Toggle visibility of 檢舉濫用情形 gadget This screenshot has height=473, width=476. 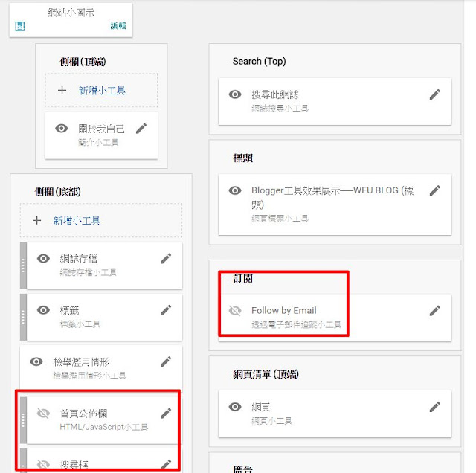tap(36, 361)
